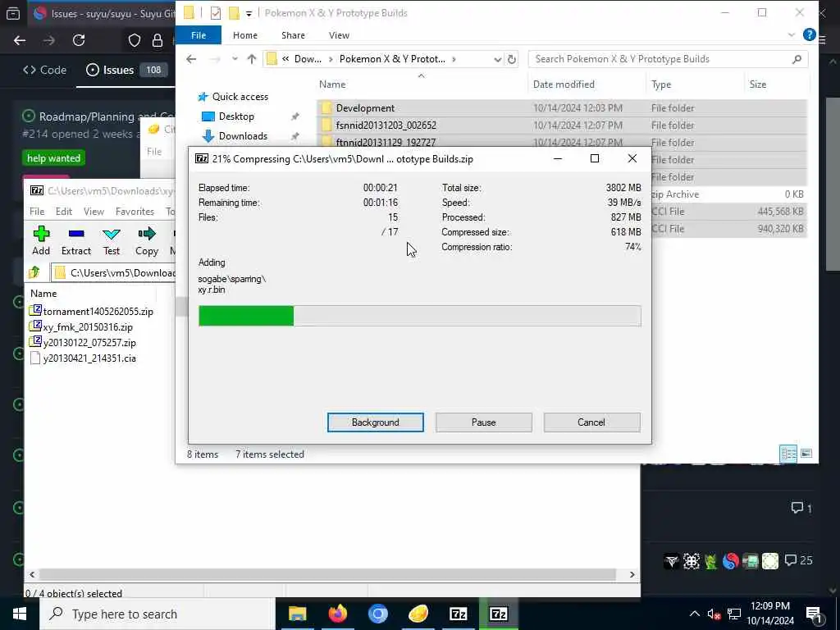Click the taskbar search box
840x630 pixels.
point(157,614)
